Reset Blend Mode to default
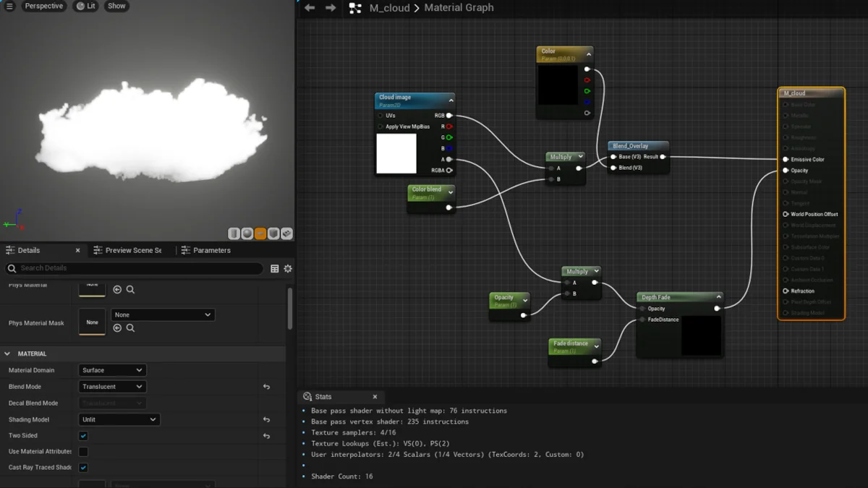The image size is (868, 488). [266, 387]
